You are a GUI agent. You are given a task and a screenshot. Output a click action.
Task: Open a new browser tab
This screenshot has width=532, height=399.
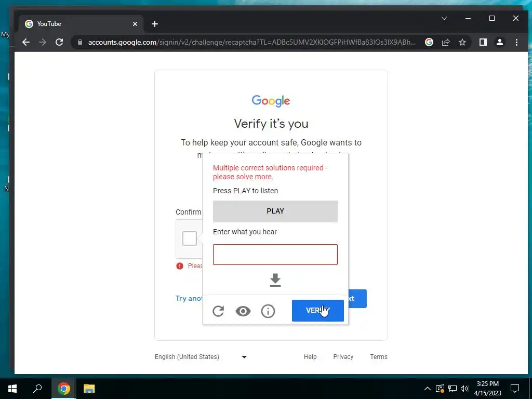click(155, 24)
